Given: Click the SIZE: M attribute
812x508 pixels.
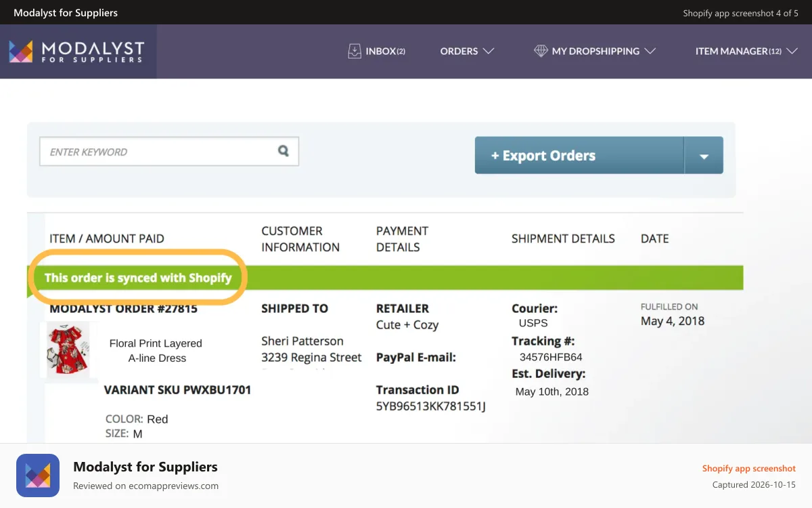Looking at the screenshot, I should point(124,433).
